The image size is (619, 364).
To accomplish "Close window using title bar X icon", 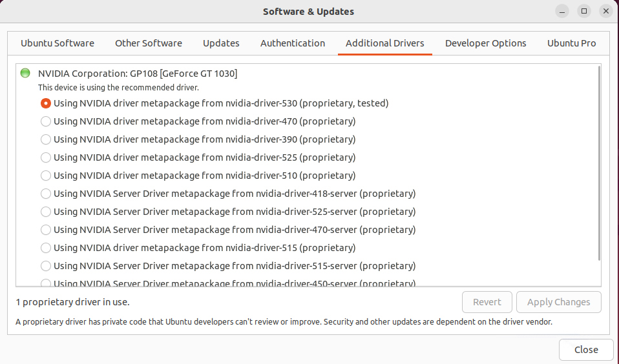I will coord(605,11).
